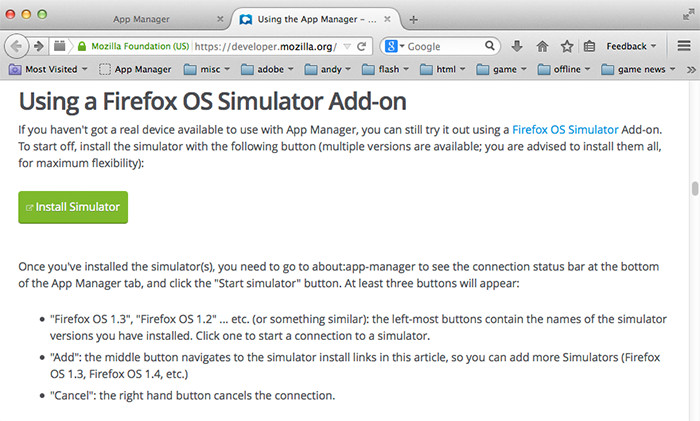The image size is (700, 421).
Task: Close the App Manager tab
Action: pos(220,19)
